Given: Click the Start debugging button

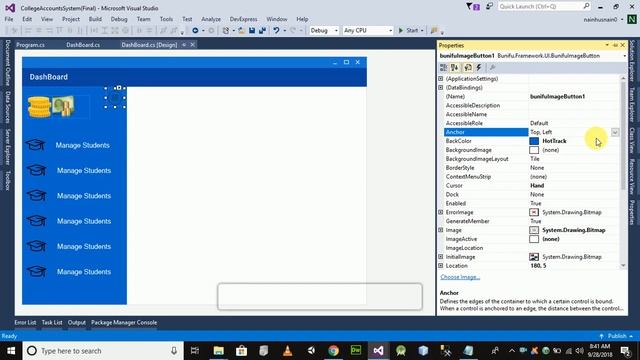Looking at the screenshot, I should pyautogui.click(x=408, y=31).
